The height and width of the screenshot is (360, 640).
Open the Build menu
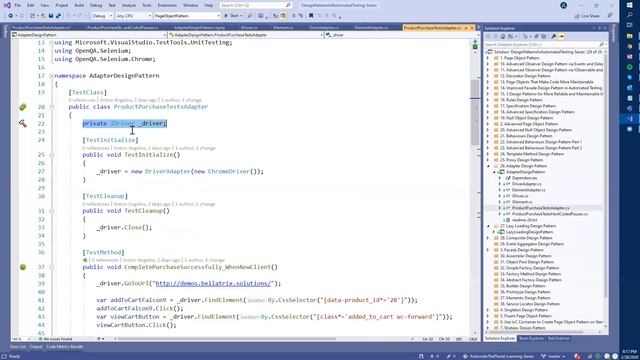click(79, 5)
